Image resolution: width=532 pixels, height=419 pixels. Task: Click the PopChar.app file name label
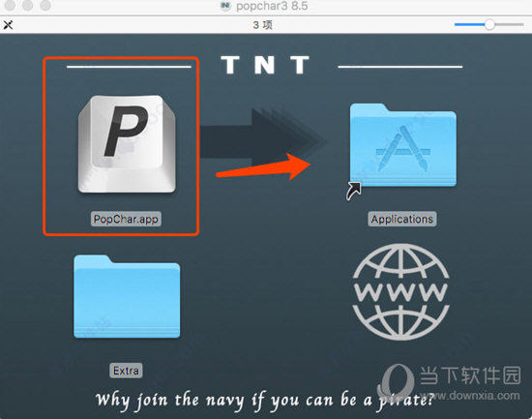tap(126, 219)
